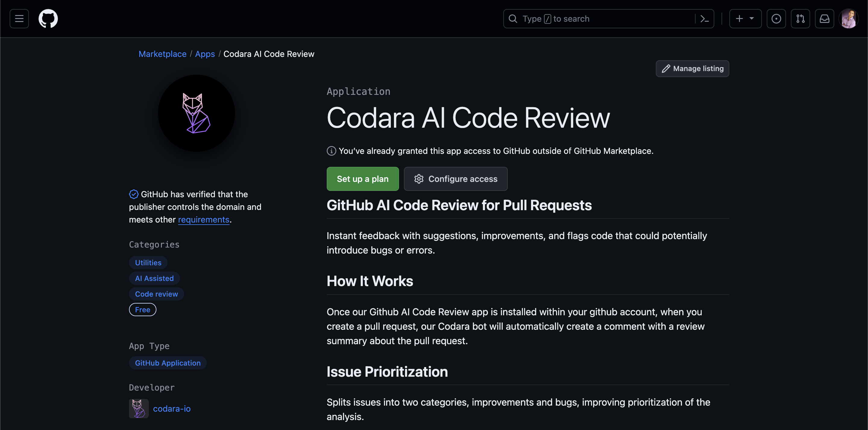Click the Codara fox logo image
Viewport: 868px width, 430px height.
(x=197, y=113)
